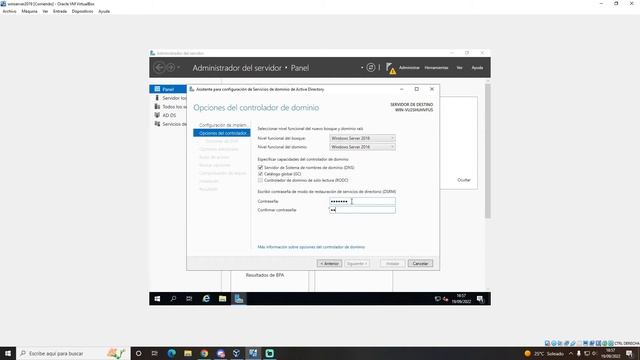Open the Ver menu in Server Manager header
Viewport: 640px width, 360px height.
click(460, 68)
